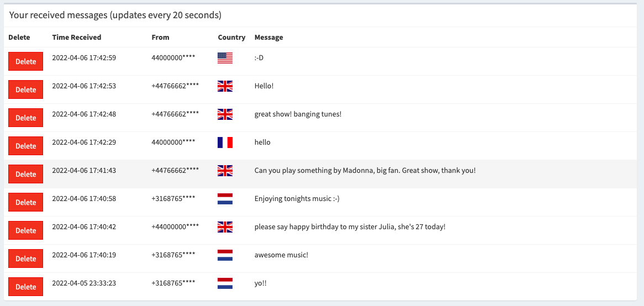644x306 pixels.
Task: Click the UK flag beside 'great show! banging tunes!'
Action: [x=225, y=114]
